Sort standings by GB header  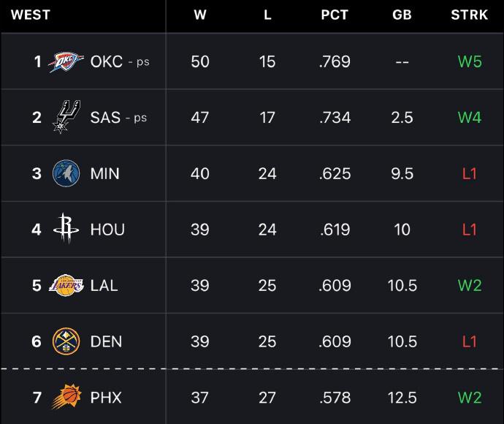click(402, 15)
